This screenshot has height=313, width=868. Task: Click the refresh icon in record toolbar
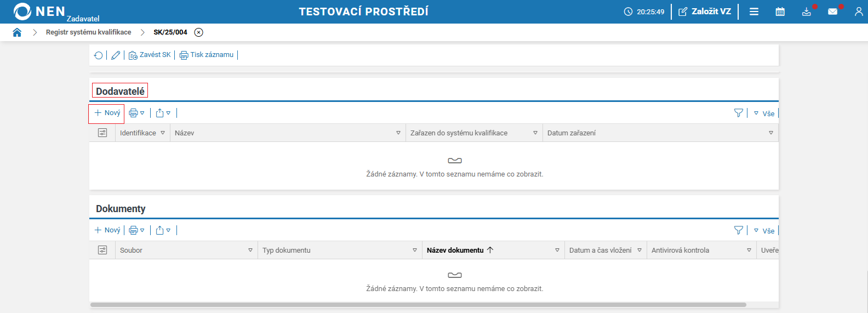(98, 55)
